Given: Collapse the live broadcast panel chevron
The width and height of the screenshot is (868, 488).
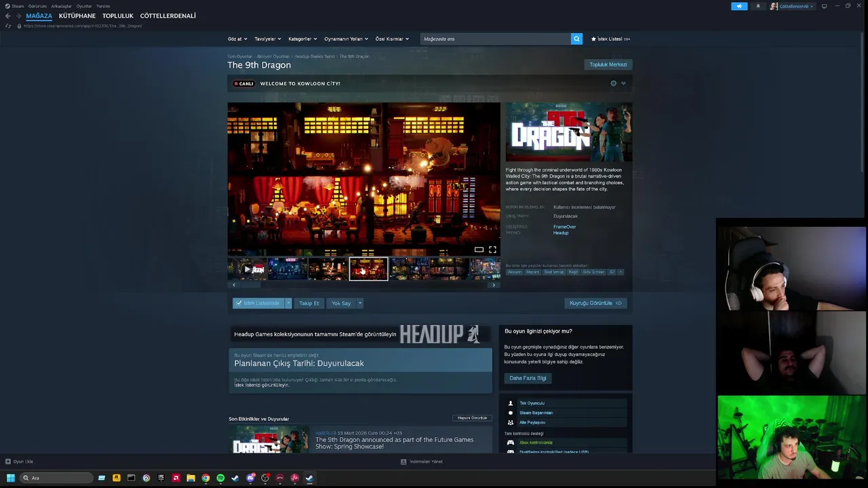Looking at the screenshot, I should point(623,83).
